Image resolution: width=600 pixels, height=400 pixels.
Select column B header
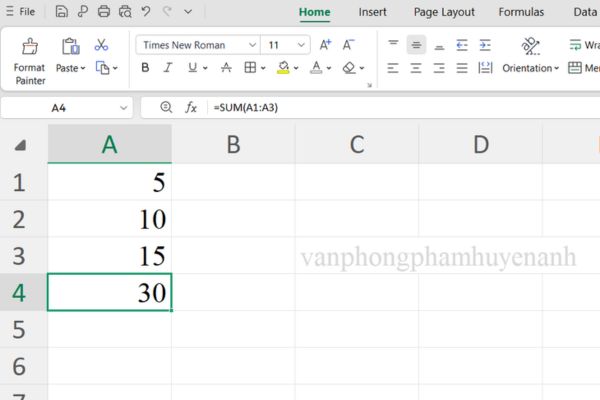tap(233, 144)
